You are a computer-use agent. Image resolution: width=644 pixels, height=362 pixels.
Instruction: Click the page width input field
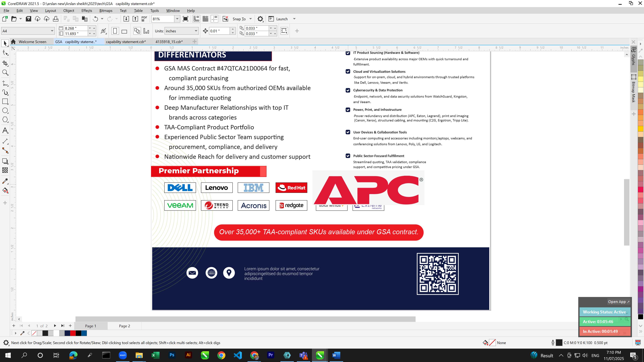76,28
